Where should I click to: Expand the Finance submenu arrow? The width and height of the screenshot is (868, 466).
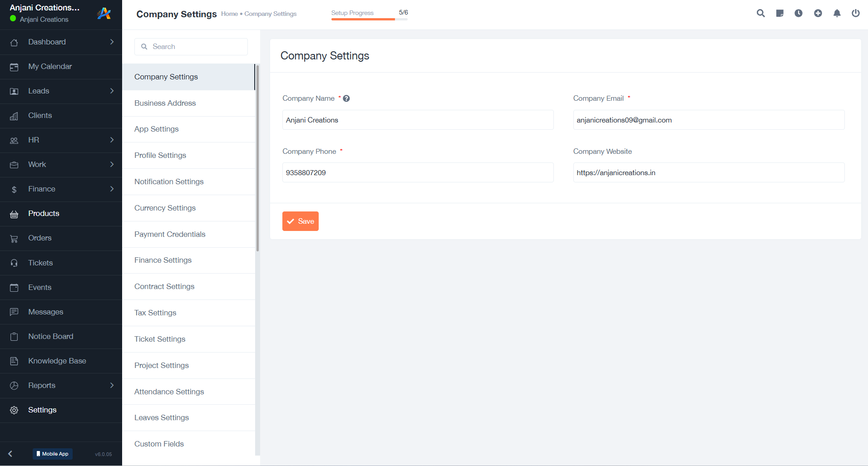click(112, 189)
